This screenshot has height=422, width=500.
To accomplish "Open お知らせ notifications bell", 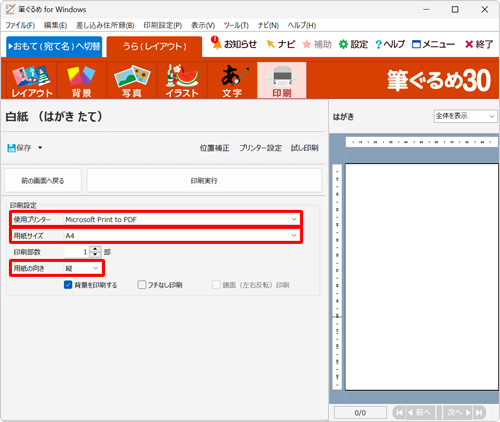I will coord(234,44).
